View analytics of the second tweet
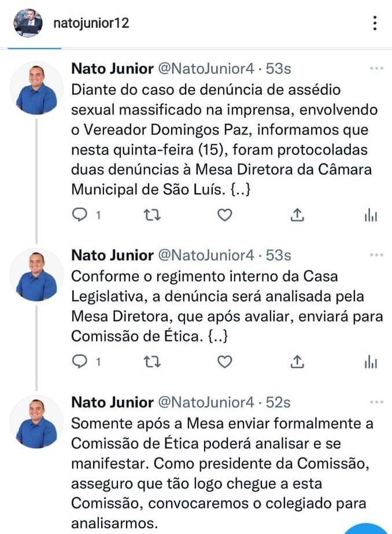Viewport: 392px width, 534px height. coord(371,362)
